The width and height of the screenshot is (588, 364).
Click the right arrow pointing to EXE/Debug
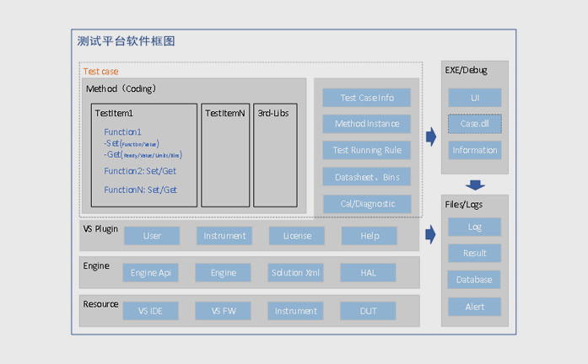point(431,136)
